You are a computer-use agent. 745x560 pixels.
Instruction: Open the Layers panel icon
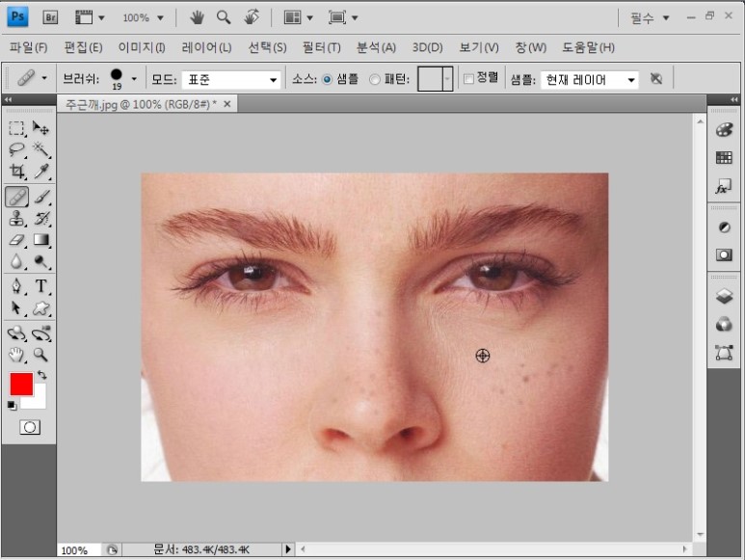coord(724,297)
